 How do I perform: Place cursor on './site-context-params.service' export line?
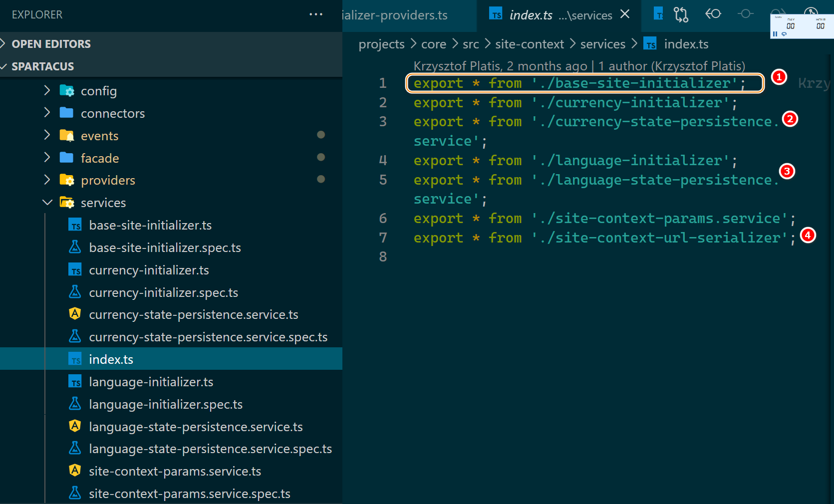coord(604,219)
